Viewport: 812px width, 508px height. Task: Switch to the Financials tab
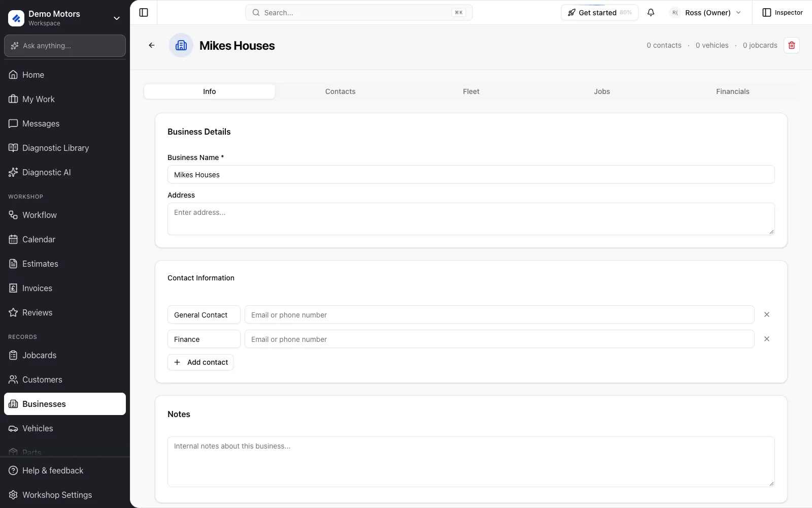pos(732,91)
